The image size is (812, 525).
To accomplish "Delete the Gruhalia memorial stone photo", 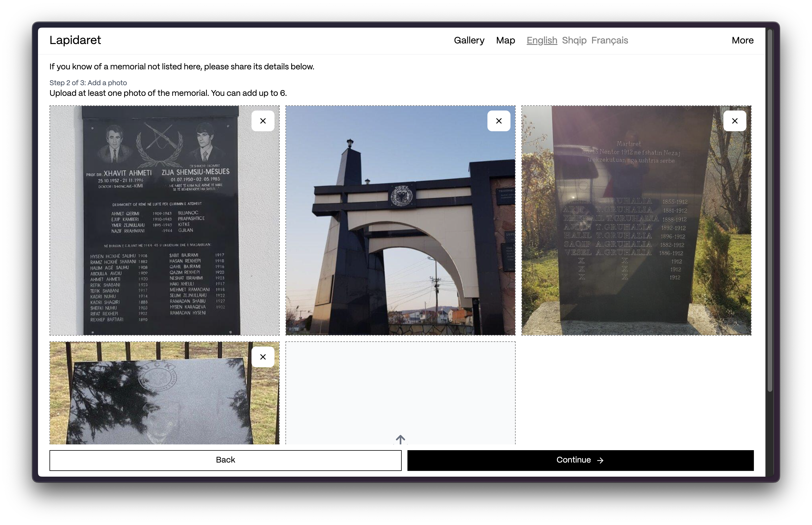I will 734,121.
